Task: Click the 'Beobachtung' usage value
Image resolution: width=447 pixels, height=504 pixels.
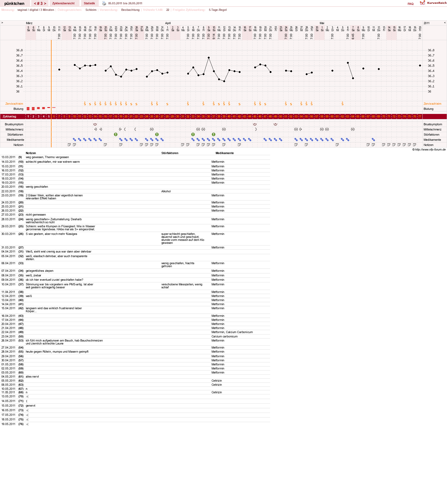Action: coord(130,10)
